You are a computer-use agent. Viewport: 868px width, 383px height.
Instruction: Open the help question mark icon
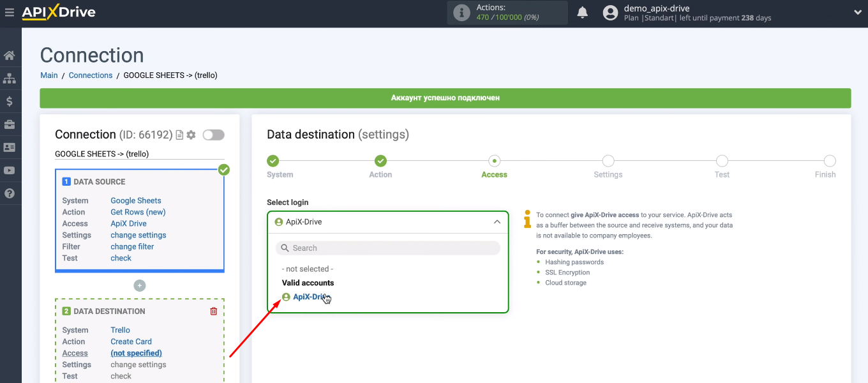click(10, 193)
